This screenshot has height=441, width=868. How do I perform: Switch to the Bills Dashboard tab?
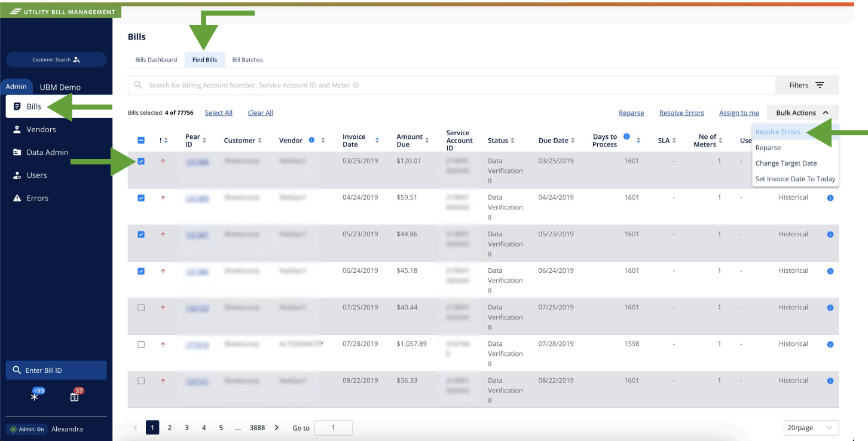tap(156, 60)
